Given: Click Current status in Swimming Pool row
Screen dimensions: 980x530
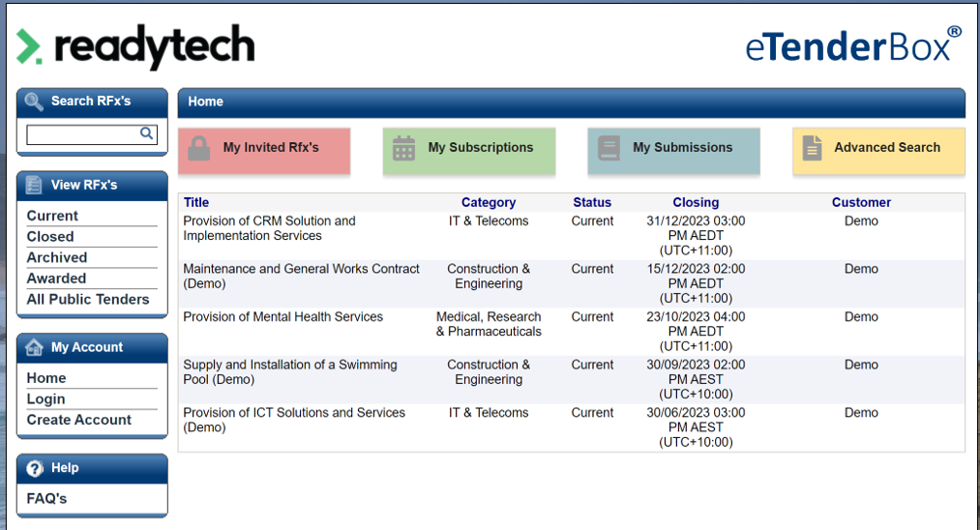Looking at the screenshot, I should click(x=592, y=365).
